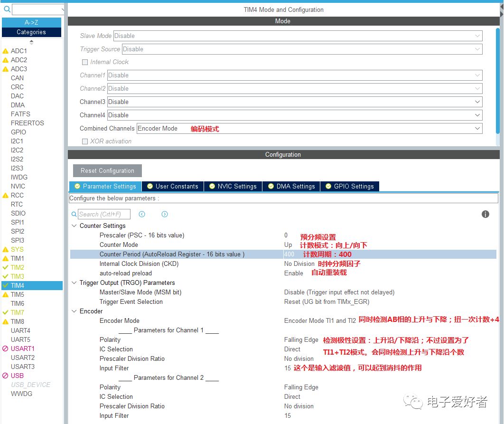Go to next search result arrow

pos(165,214)
